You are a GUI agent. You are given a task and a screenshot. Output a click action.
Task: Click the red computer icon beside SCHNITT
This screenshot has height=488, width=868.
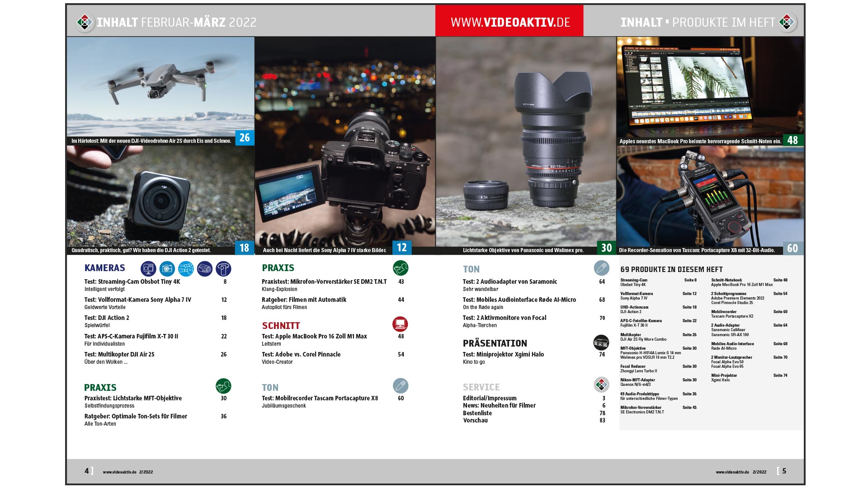(400, 324)
